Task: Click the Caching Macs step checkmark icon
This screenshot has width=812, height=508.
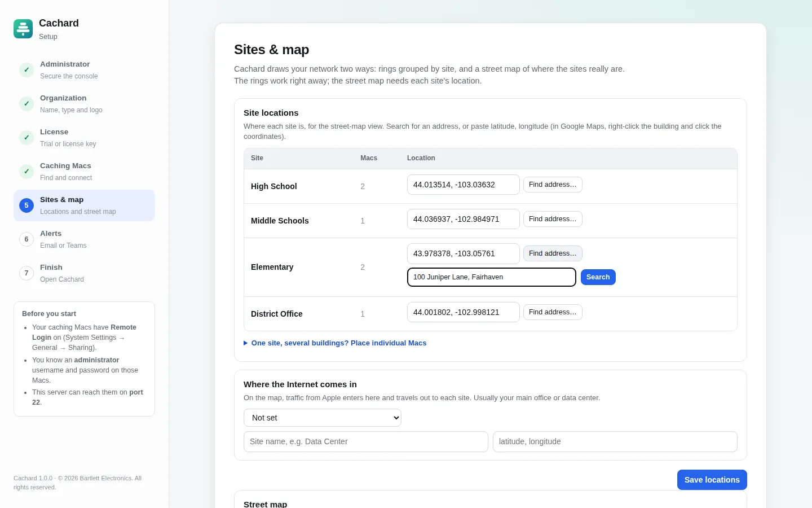Action: click(27, 172)
